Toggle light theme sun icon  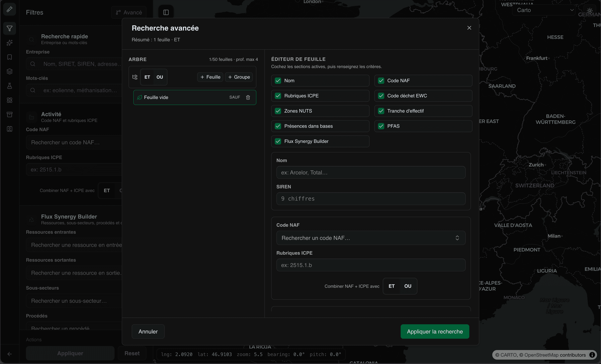click(x=590, y=11)
